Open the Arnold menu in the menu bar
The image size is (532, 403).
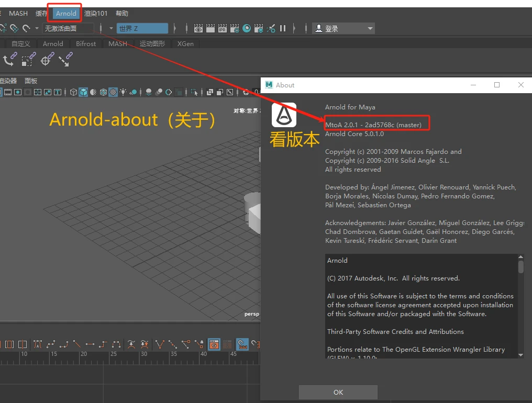coord(66,14)
